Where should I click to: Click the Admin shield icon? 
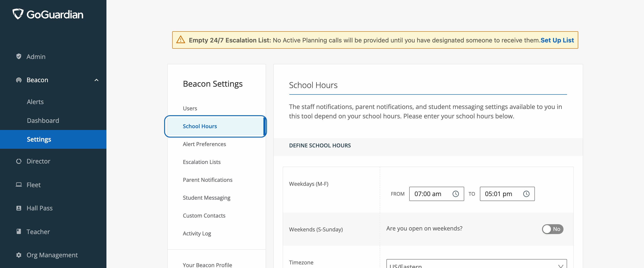click(19, 56)
